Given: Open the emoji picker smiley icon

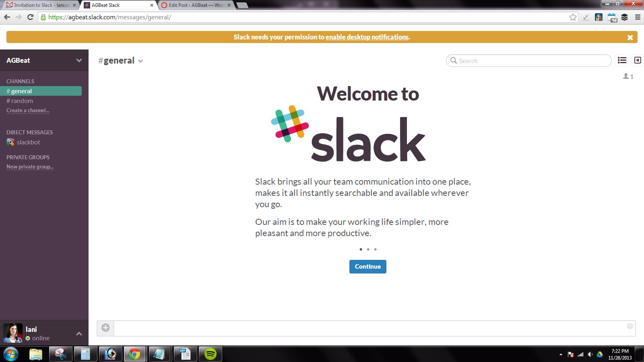Looking at the screenshot, I should tap(630, 326).
